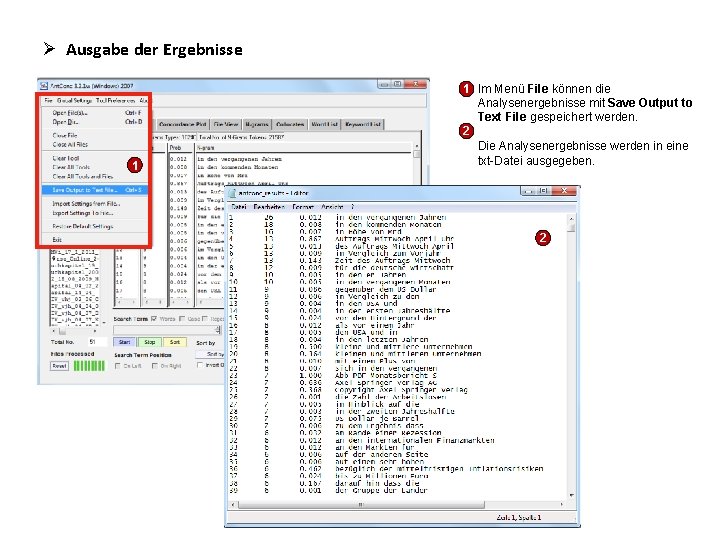Screen dimensions: 720x540
Task: Click the yellow Sort button
Action: (175, 342)
